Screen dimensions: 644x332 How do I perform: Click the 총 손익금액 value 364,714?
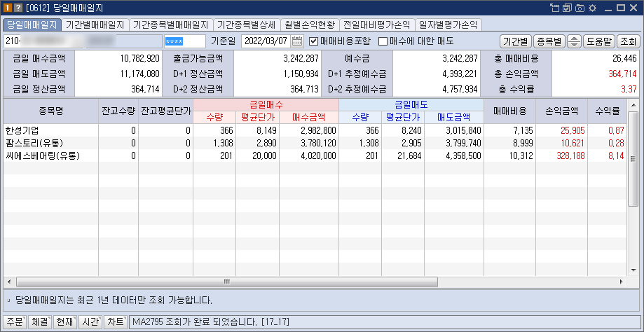622,74
